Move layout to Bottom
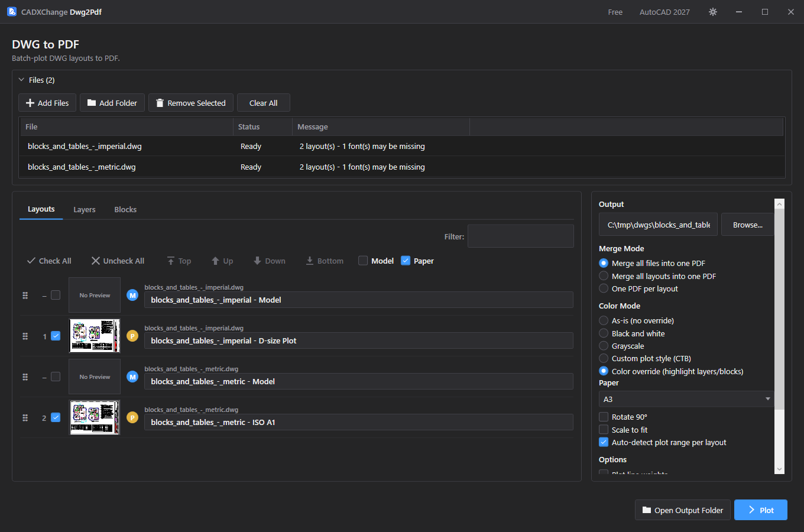804x532 pixels. tap(325, 261)
